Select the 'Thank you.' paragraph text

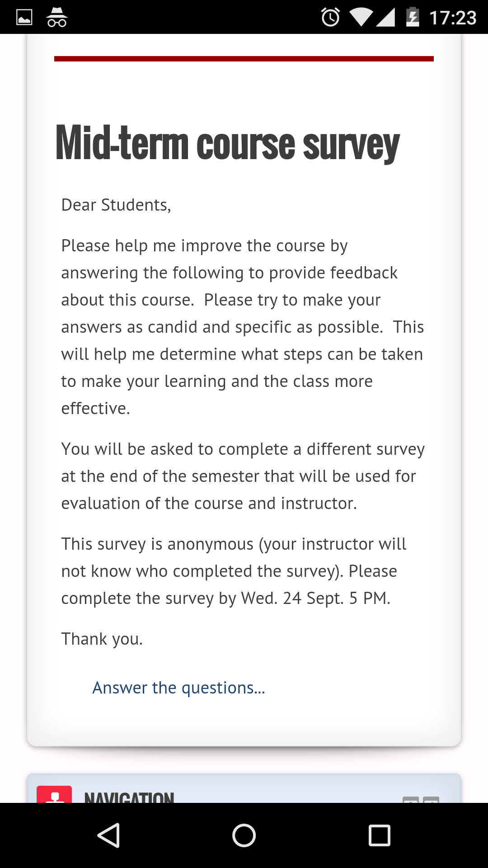[x=101, y=638]
